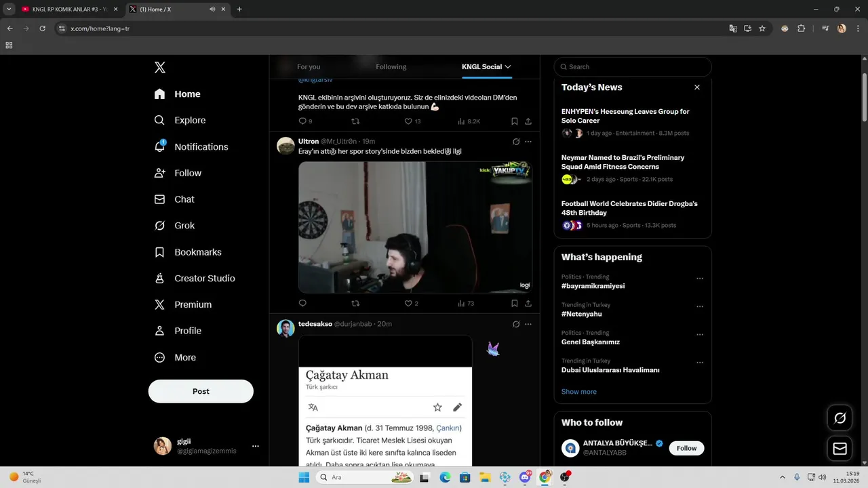
Task: Click Show more under What's happening
Action: point(579,392)
